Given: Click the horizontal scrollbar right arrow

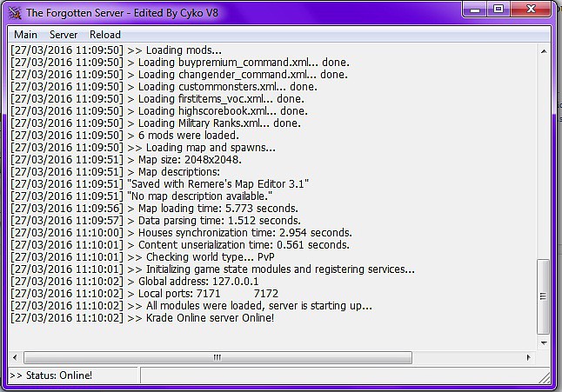Looking at the screenshot, I should pyautogui.click(x=528, y=357).
